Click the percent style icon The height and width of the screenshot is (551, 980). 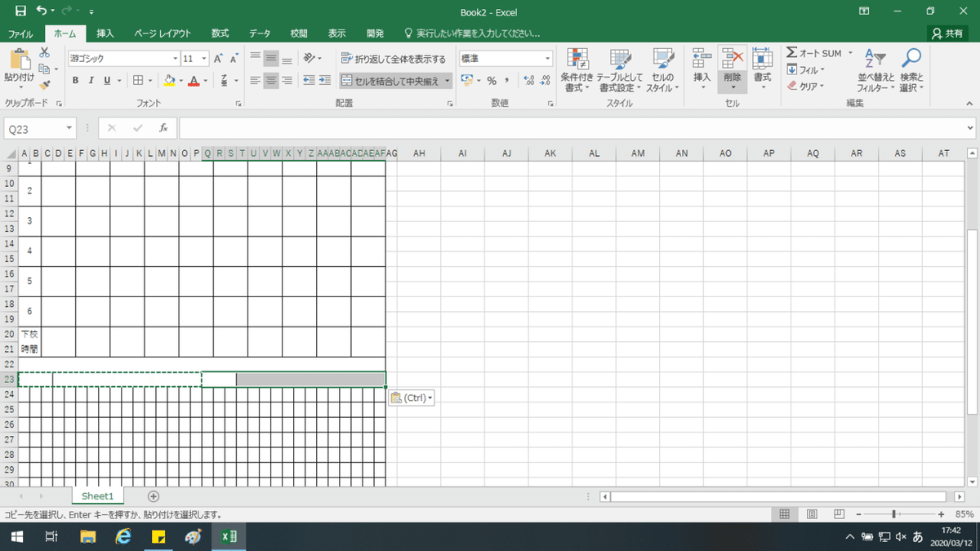click(x=492, y=80)
